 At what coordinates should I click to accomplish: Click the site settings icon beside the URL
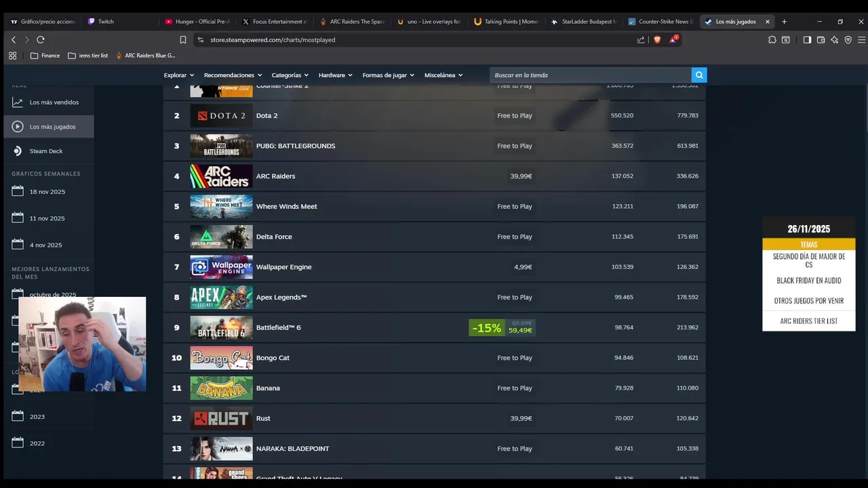[200, 40]
